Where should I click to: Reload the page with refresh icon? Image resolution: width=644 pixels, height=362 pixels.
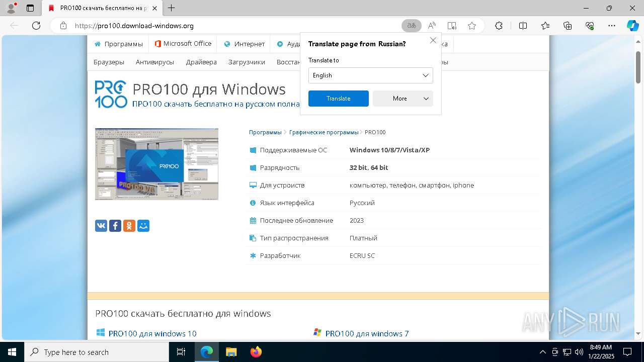coord(36,26)
